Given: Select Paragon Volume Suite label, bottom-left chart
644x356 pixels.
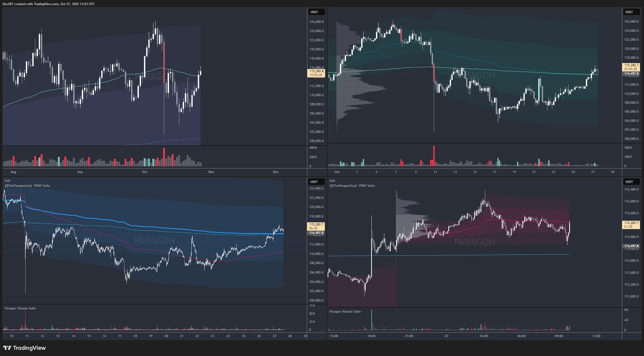Looking at the screenshot, I should (20, 308).
